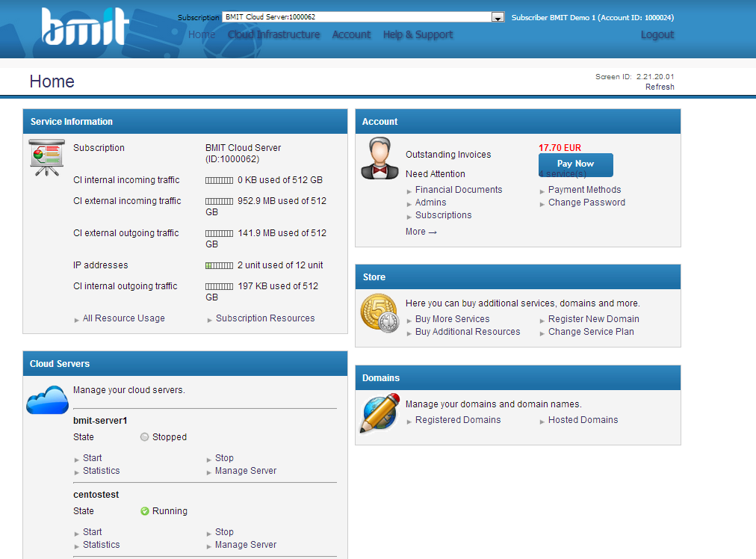Screen dimensions: 756x559
Task: Open the Subscription dropdown arrow
Action: [498, 17]
